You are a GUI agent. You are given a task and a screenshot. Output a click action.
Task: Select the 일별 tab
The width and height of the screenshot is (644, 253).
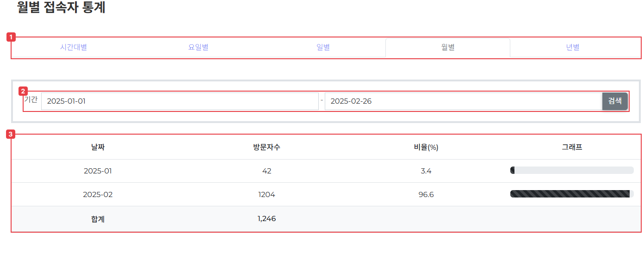coord(323,47)
